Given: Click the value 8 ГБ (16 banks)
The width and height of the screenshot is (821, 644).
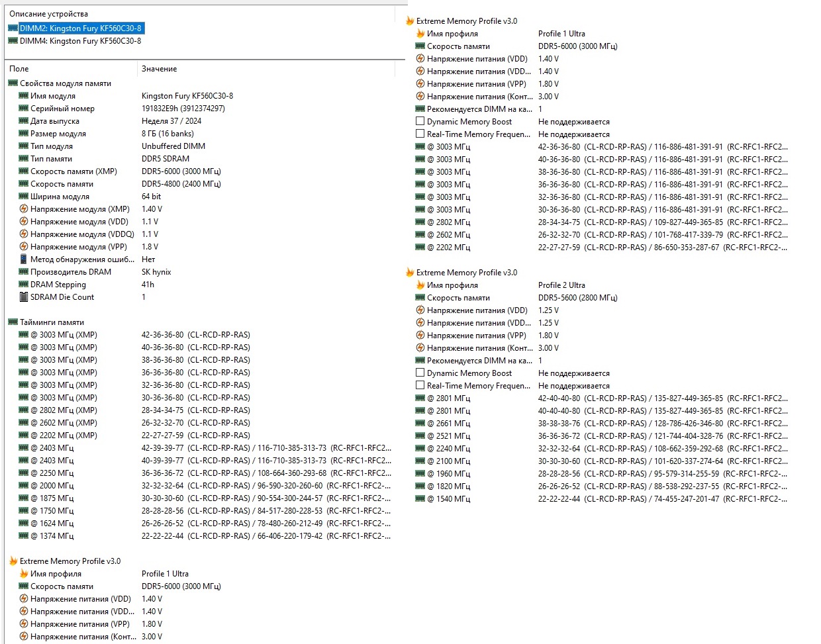Looking at the screenshot, I should pos(168,134).
